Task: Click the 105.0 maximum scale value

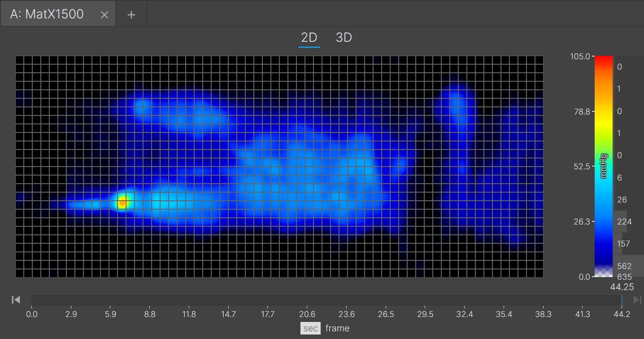Action: tap(581, 57)
